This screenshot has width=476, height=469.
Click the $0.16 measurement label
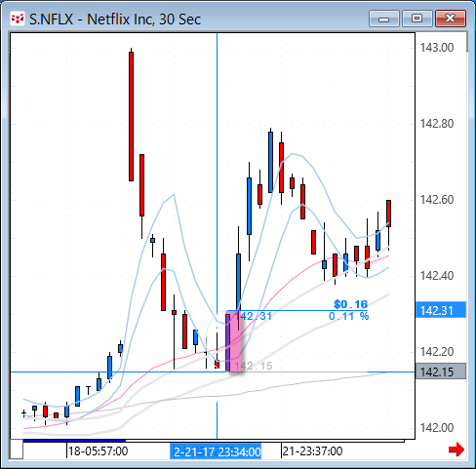pos(350,304)
